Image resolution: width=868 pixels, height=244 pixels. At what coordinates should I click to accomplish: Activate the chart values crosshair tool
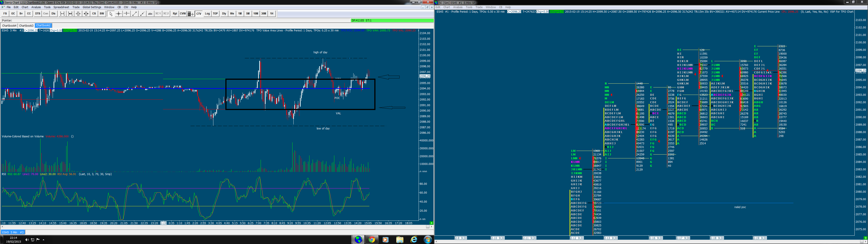(x=119, y=14)
